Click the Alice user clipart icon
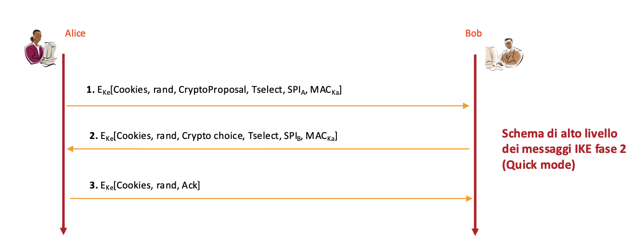 tap(41, 47)
